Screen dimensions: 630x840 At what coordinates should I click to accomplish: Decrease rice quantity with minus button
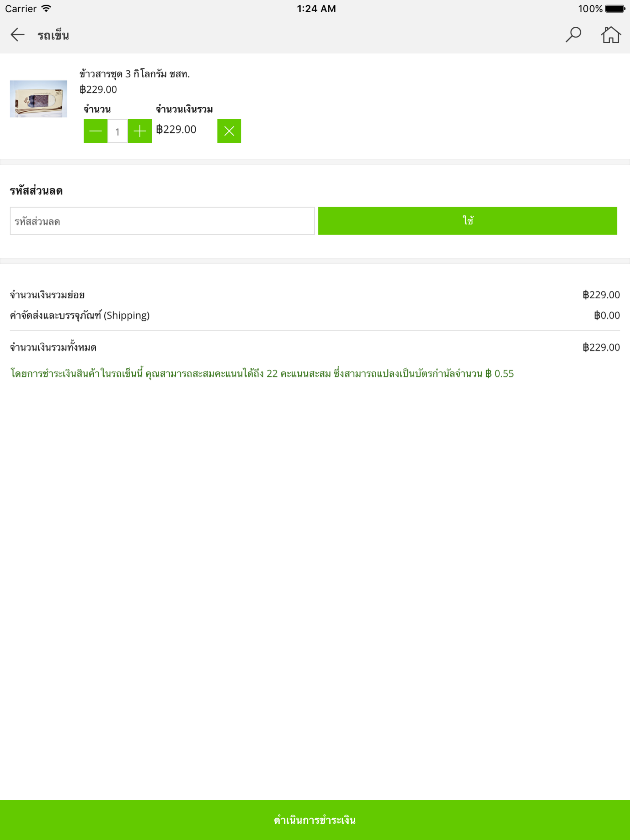[x=95, y=131]
